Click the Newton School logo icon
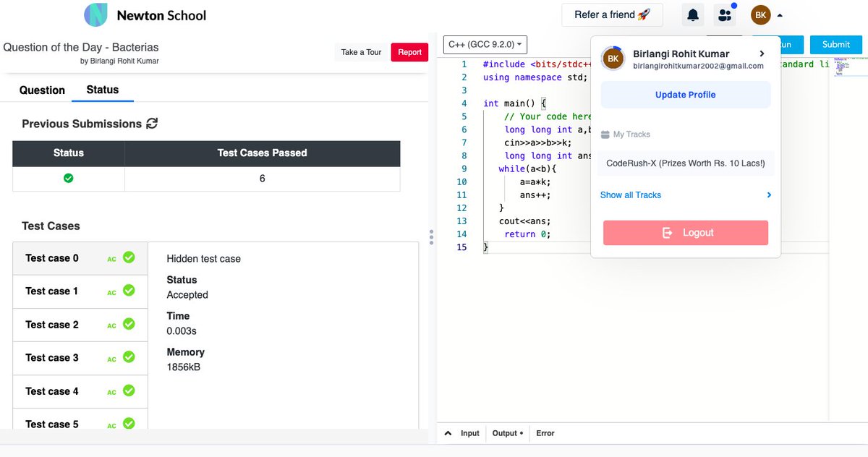 [95, 14]
